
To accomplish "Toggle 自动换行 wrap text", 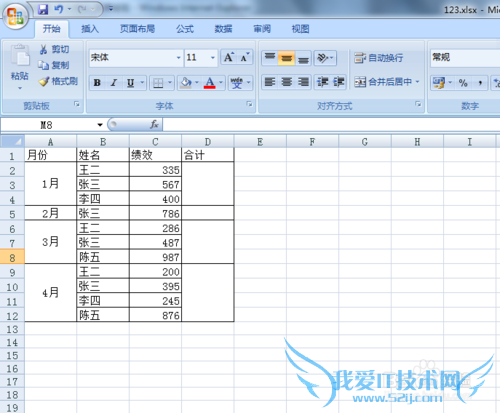I will point(379,58).
